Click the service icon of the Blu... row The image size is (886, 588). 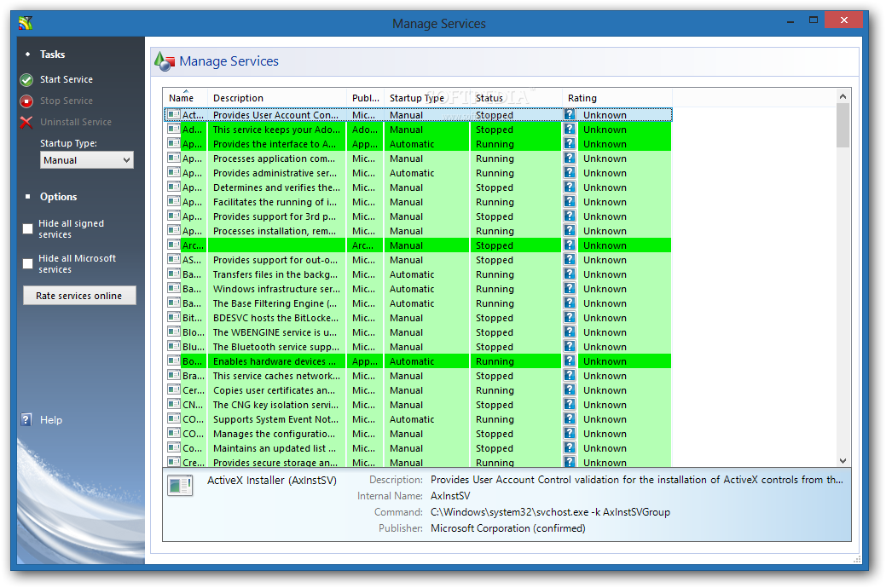[x=174, y=346]
